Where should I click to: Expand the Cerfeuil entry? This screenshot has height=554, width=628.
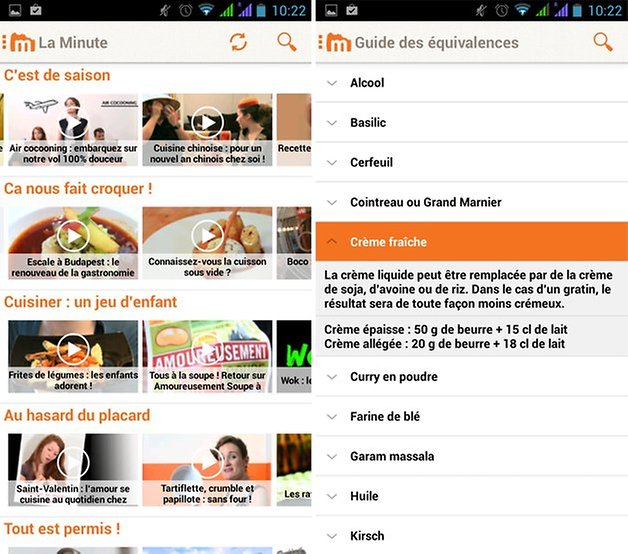tap(472, 162)
